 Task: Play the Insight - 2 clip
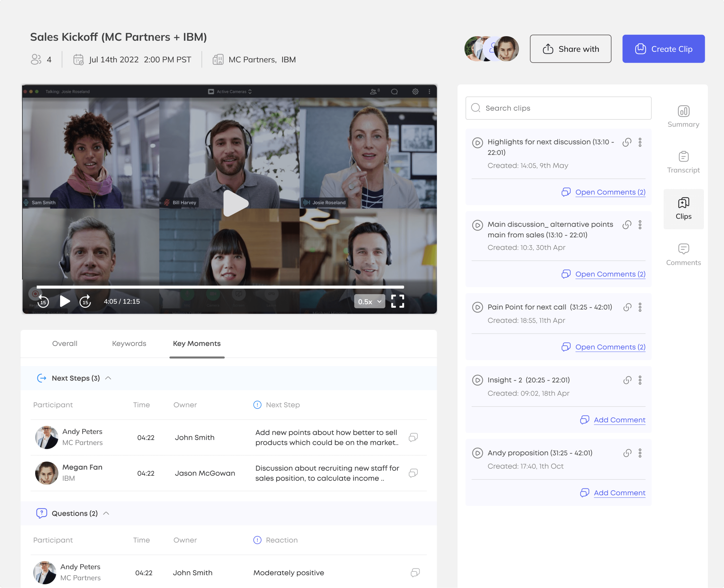click(477, 380)
